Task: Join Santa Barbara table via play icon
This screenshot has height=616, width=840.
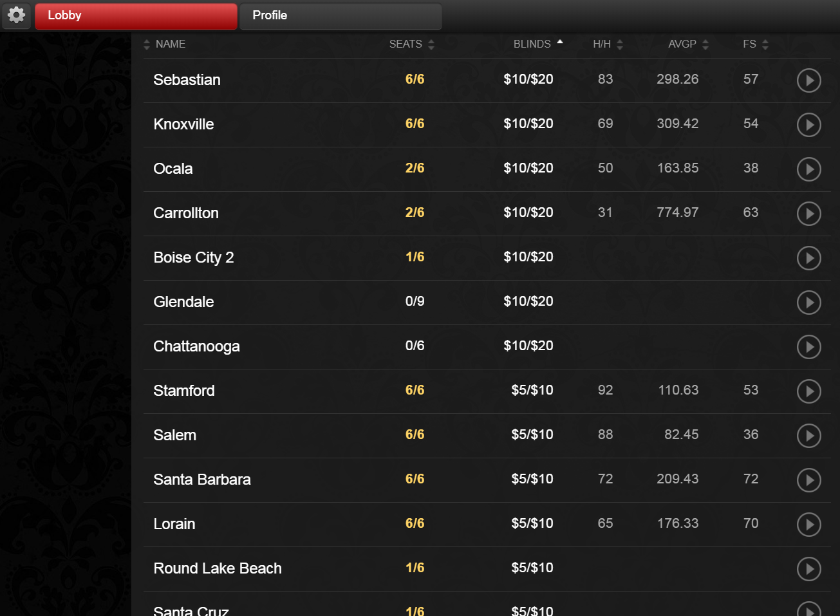Action: point(808,480)
